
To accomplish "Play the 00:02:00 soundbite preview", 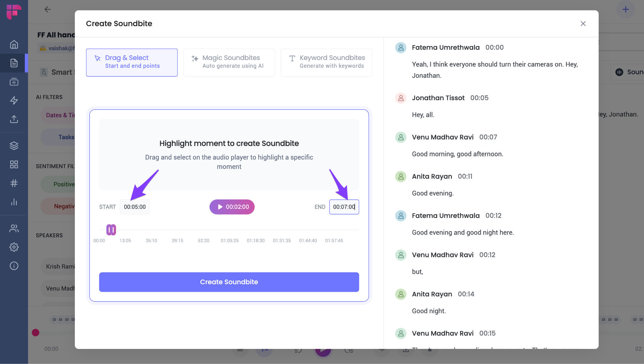I will coord(232,207).
